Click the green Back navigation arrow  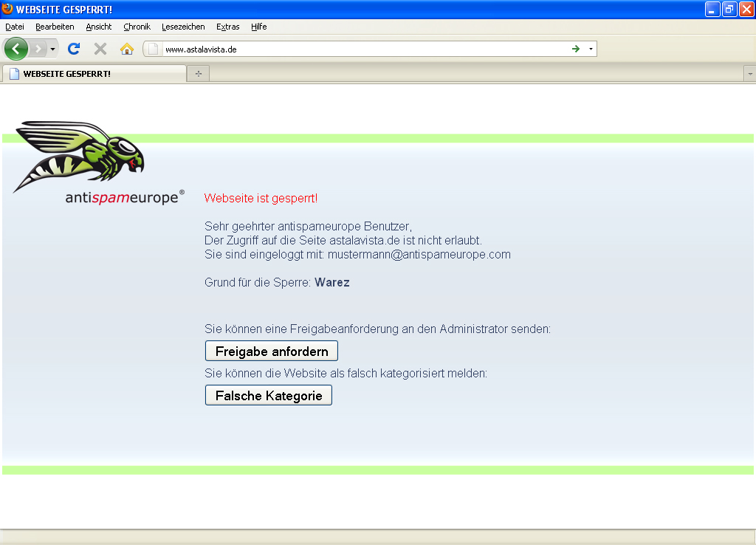click(x=16, y=49)
